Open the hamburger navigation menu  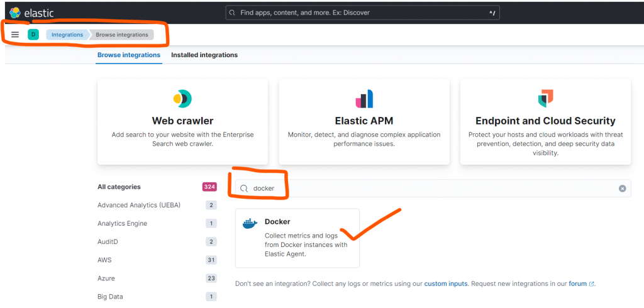pyautogui.click(x=15, y=35)
